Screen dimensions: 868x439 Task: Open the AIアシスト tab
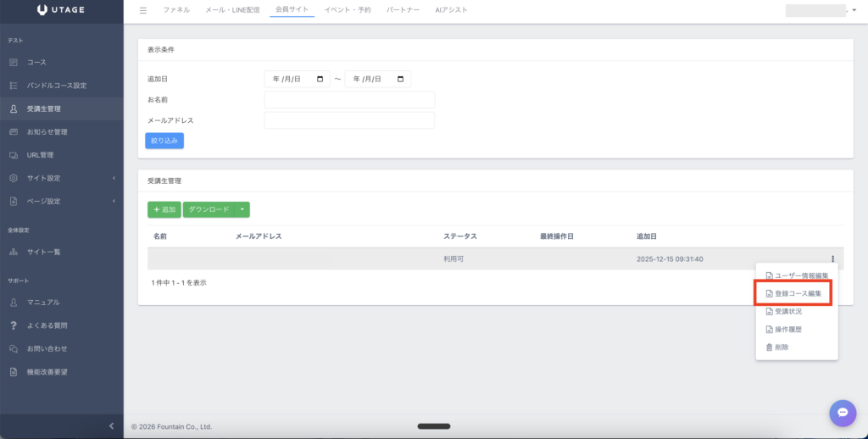[451, 10]
